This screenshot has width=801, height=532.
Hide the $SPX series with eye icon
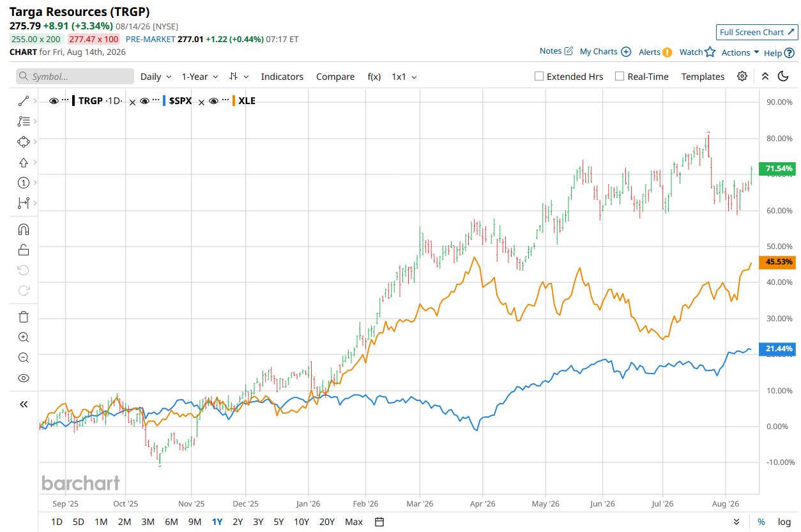(x=145, y=101)
